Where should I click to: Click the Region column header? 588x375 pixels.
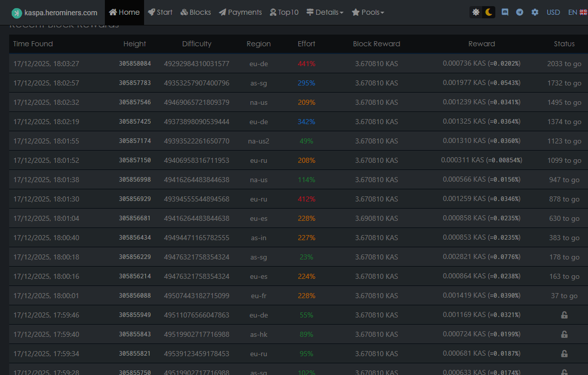[259, 44]
